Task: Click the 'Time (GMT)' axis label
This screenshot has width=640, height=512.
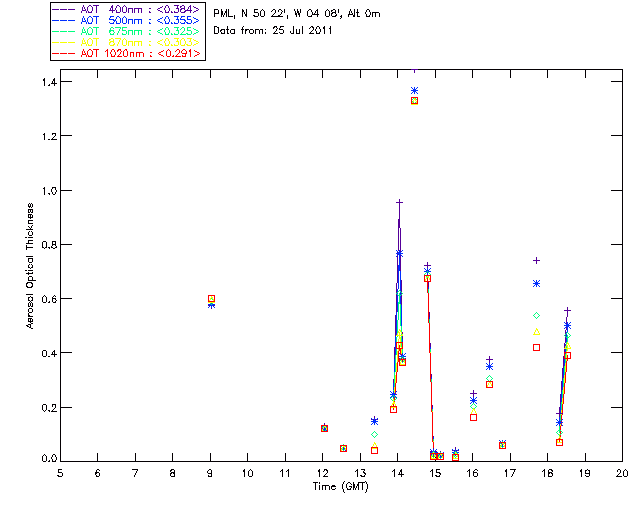Action: click(x=340, y=487)
